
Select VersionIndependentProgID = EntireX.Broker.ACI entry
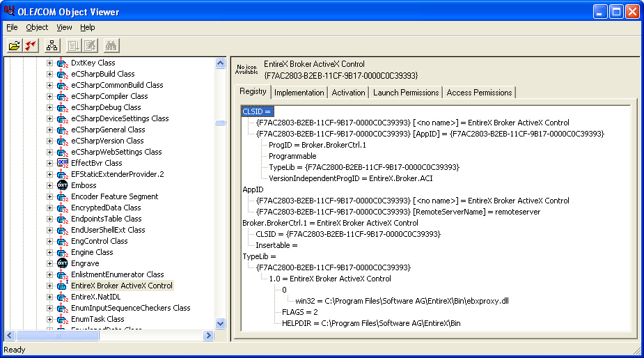(x=350, y=178)
